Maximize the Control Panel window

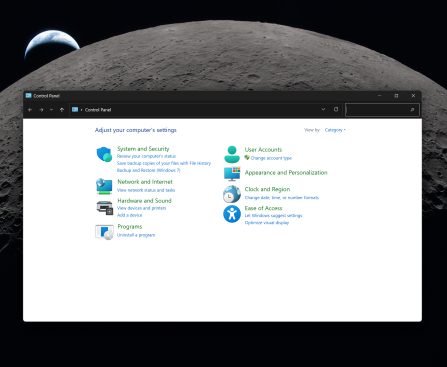396,96
